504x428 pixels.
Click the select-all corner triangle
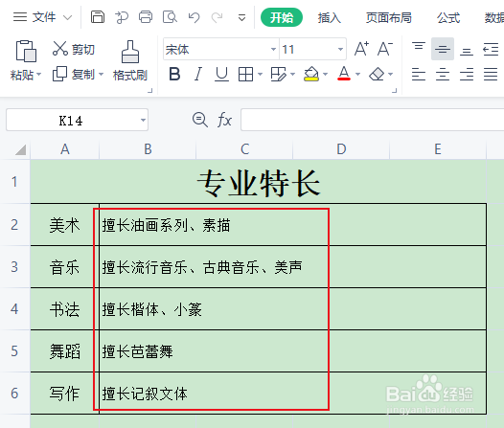click(20, 149)
